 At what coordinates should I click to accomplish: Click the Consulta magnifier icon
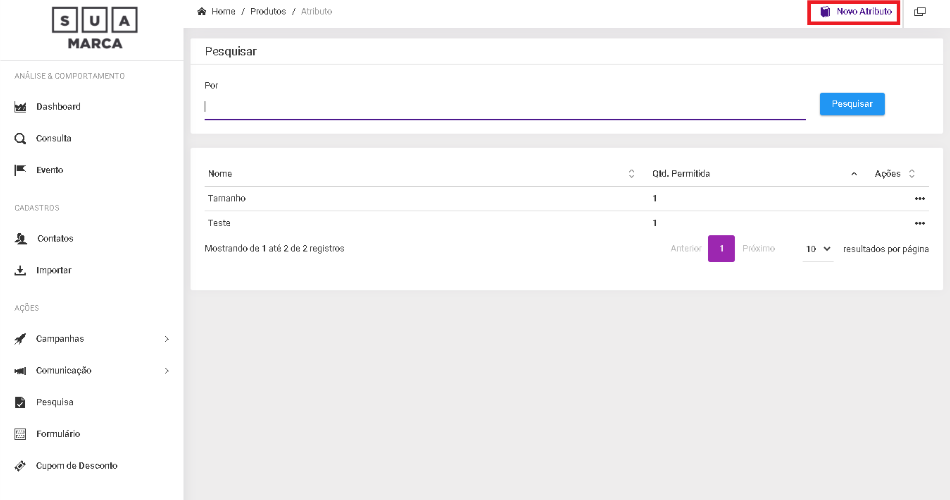click(20, 139)
